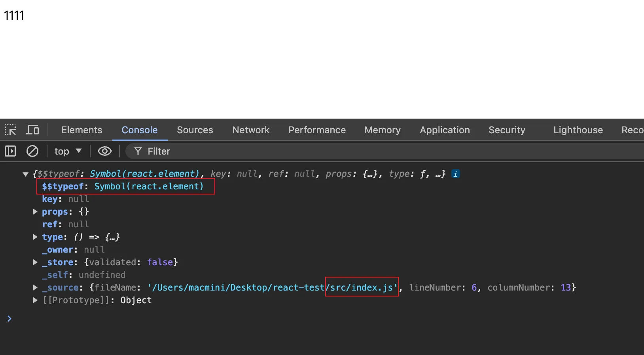
Task: Click the console prompt input line
Action: [x=316, y=319]
